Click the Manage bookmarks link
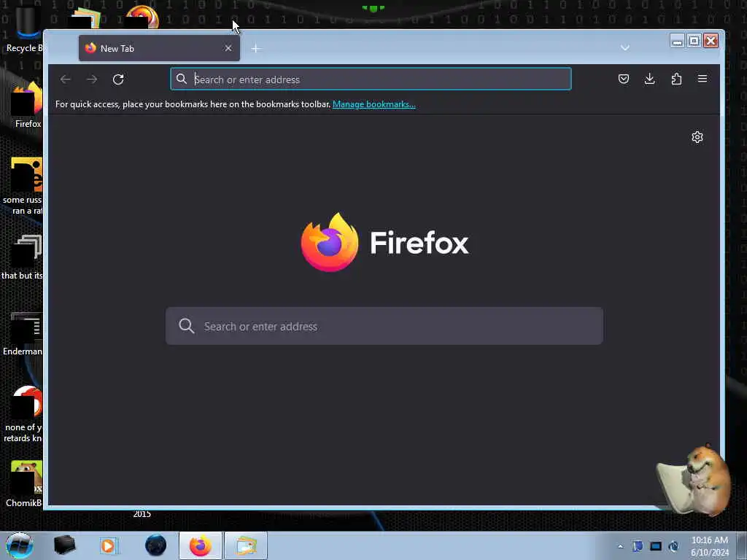747x560 pixels. [374, 104]
